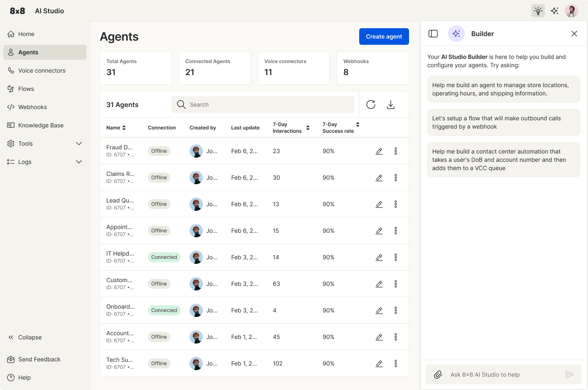Expand the Logs section chevron
The image size is (588, 390).
[79, 162]
